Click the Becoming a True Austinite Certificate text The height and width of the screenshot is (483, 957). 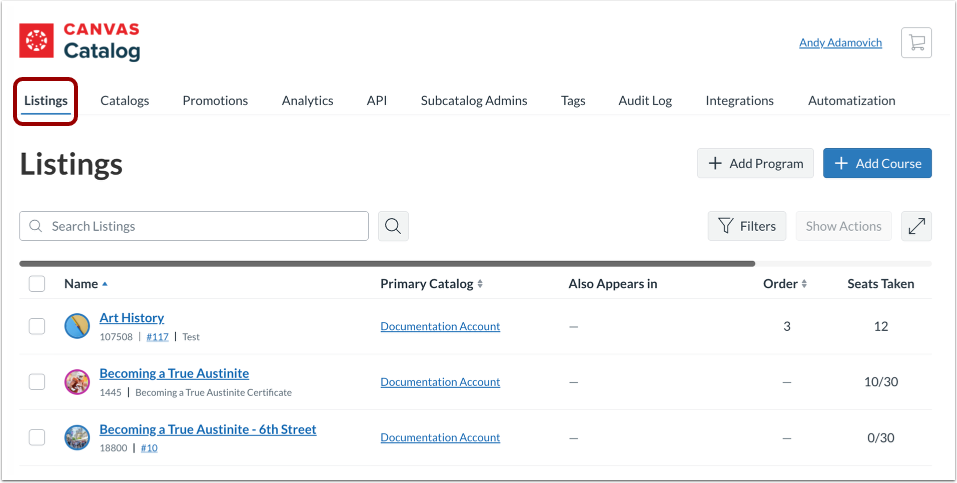click(x=214, y=392)
